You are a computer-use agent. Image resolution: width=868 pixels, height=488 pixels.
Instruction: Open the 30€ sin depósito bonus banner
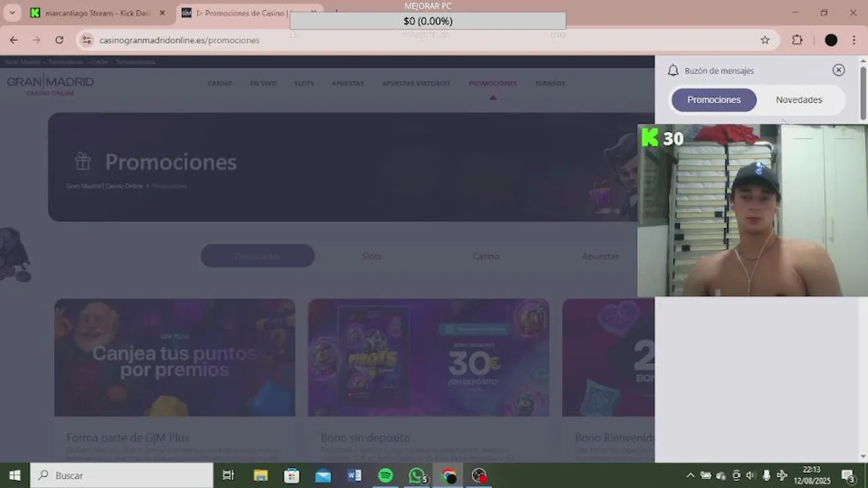(429, 357)
